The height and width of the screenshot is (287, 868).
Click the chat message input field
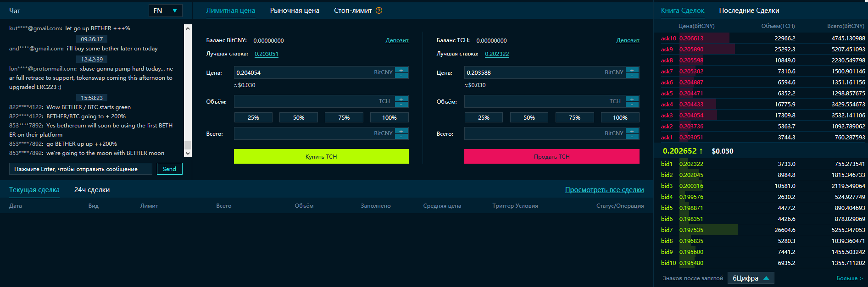tap(81, 169)
